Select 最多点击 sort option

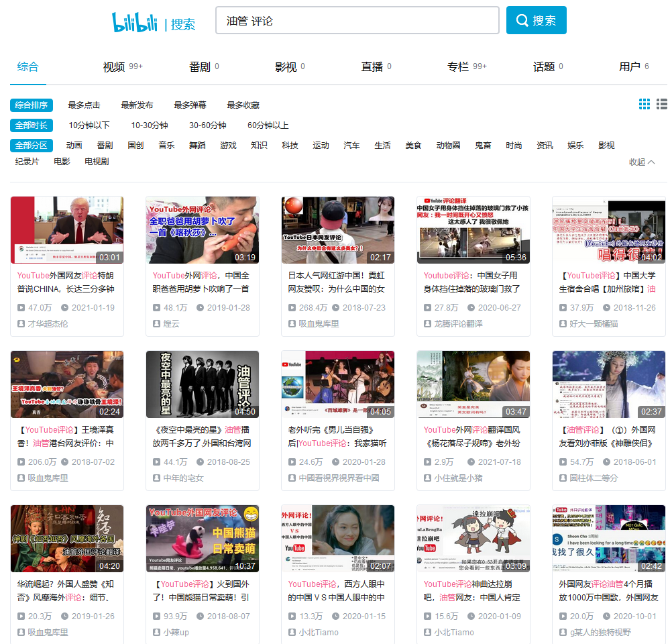84,105
